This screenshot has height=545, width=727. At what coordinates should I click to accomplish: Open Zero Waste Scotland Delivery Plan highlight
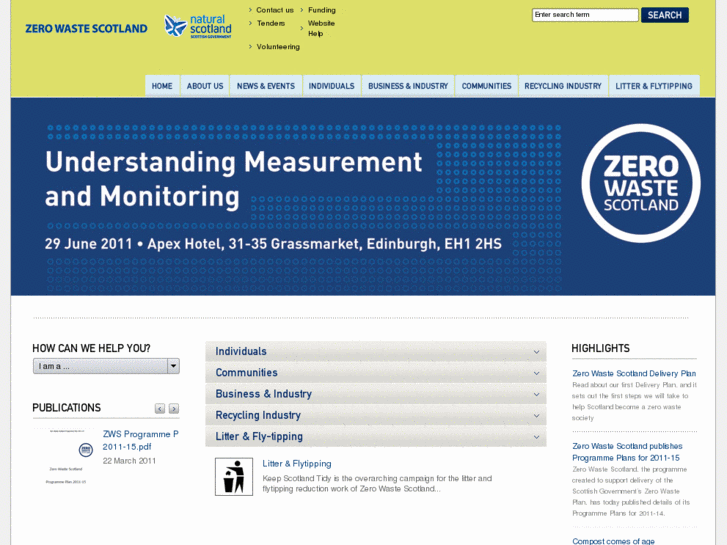634,373
